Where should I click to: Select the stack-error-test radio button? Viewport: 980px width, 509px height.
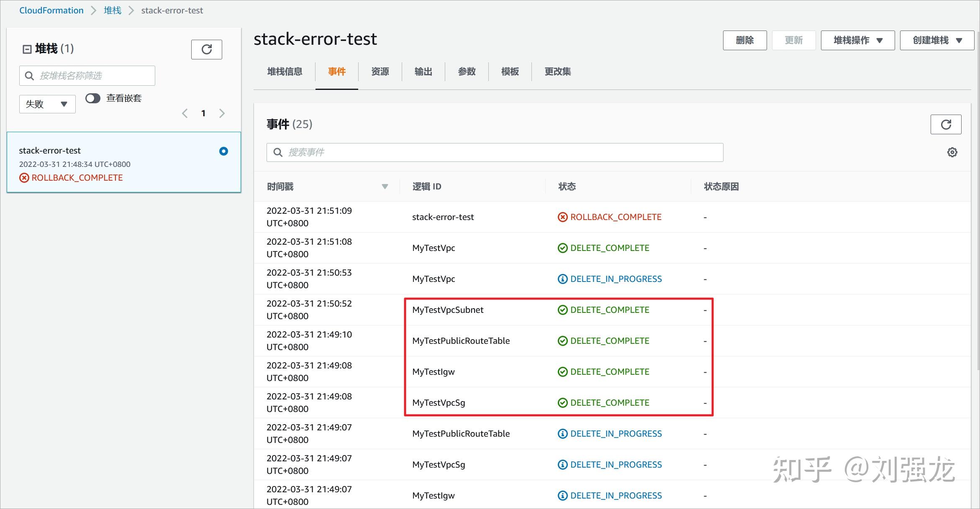[224, 151]
